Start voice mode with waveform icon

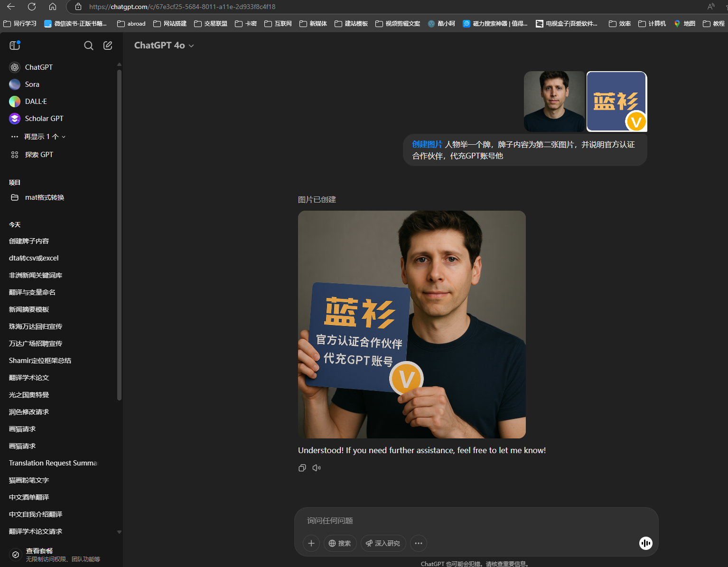tap(646, 543)
